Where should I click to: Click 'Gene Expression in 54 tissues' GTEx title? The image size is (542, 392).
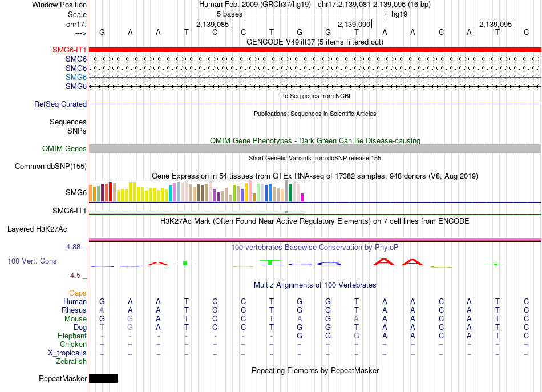click(x=315, y=176)
